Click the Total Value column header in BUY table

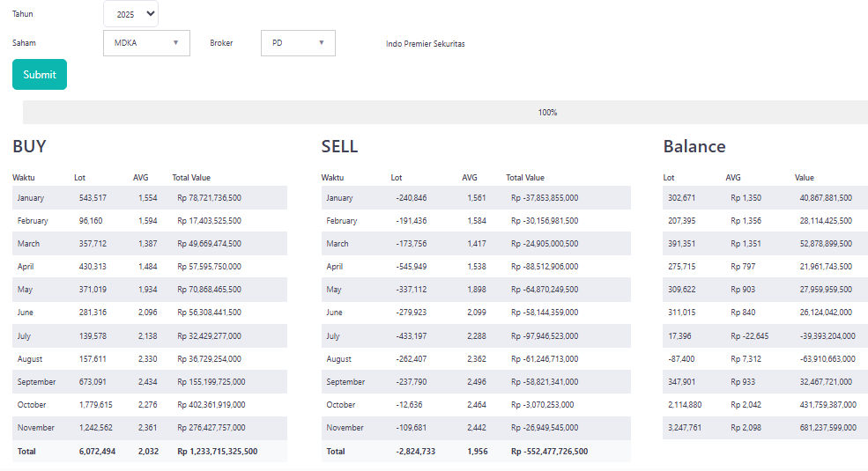coord(191,178)
